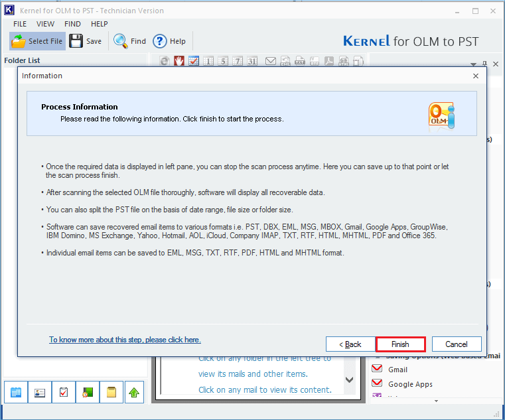Open the HELP menu
The image size is (505, 420).
(x=99, y=24)
